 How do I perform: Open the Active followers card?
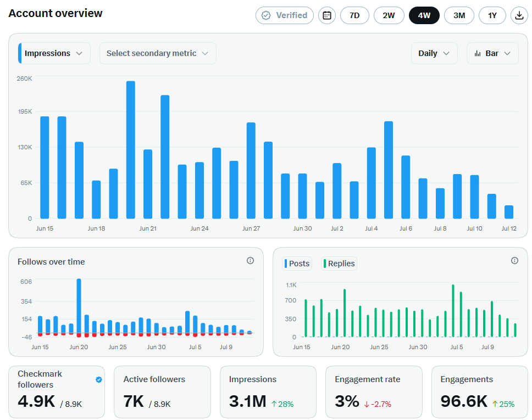(x=162, y=392)
